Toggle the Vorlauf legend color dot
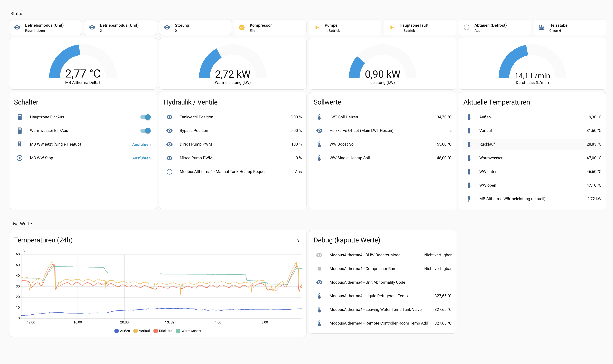 pyautogui.click(x=136, y=331)
